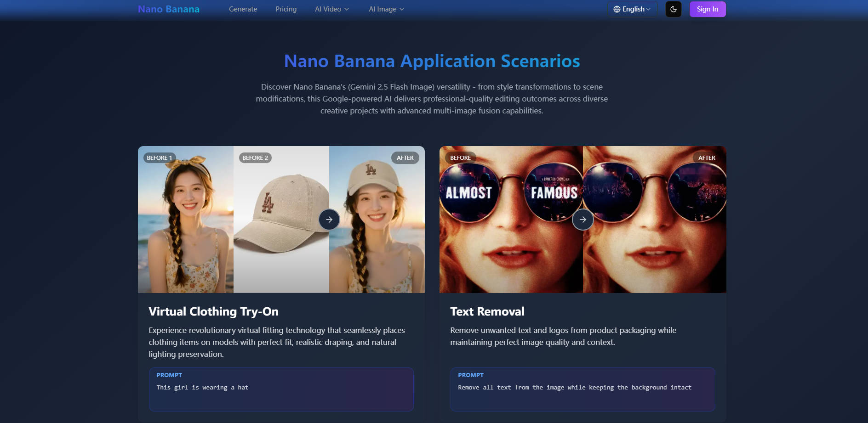868x423 pixels.
Task: Click the Text Removal heading
Action: [x=487, y=311]
